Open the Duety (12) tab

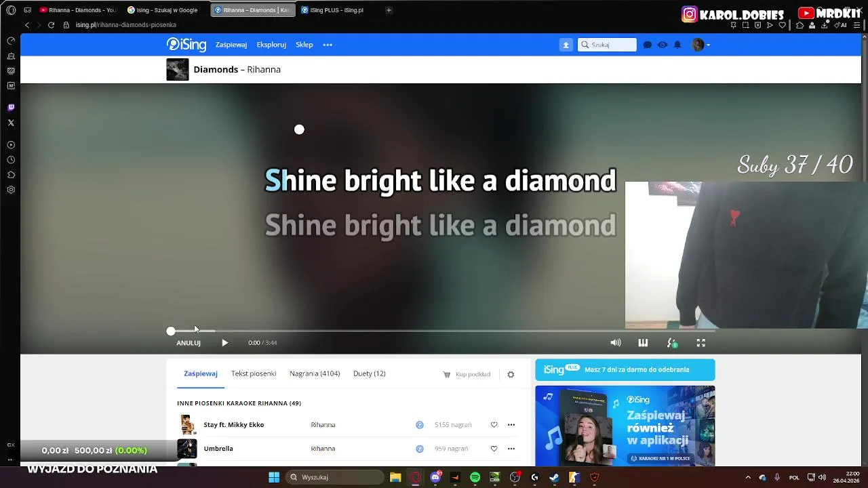(370, 373)
